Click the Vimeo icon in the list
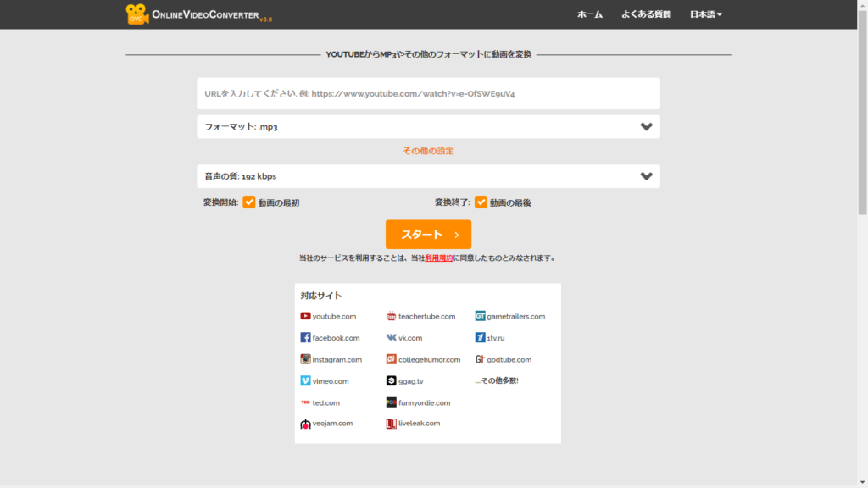The width and height of the screenshot is (868, 488). 305,381
